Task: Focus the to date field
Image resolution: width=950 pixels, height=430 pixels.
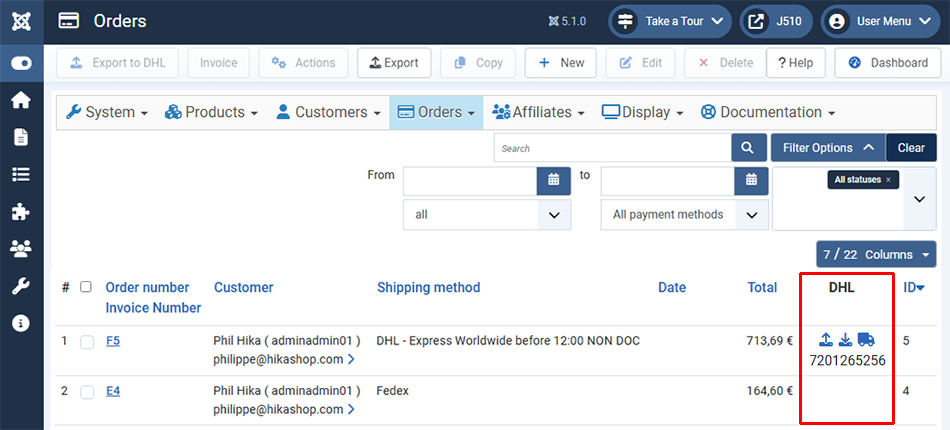Action: pyautogui.click(x=668, y=180)
